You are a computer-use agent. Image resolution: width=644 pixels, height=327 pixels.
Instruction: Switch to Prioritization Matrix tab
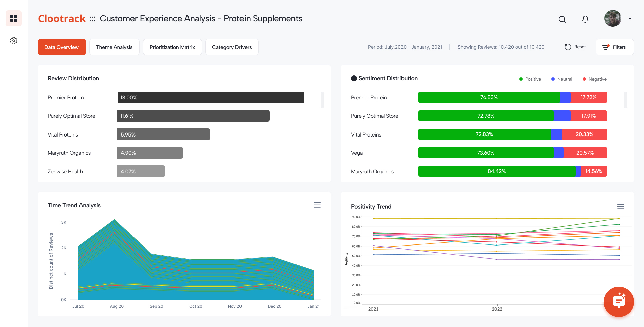click(x=172, y=47)
